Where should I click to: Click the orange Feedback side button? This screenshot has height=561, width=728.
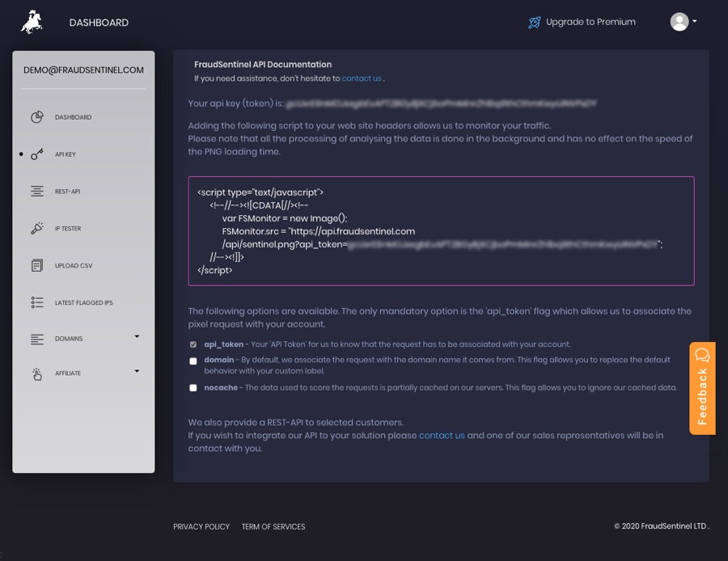pos(702,388)
